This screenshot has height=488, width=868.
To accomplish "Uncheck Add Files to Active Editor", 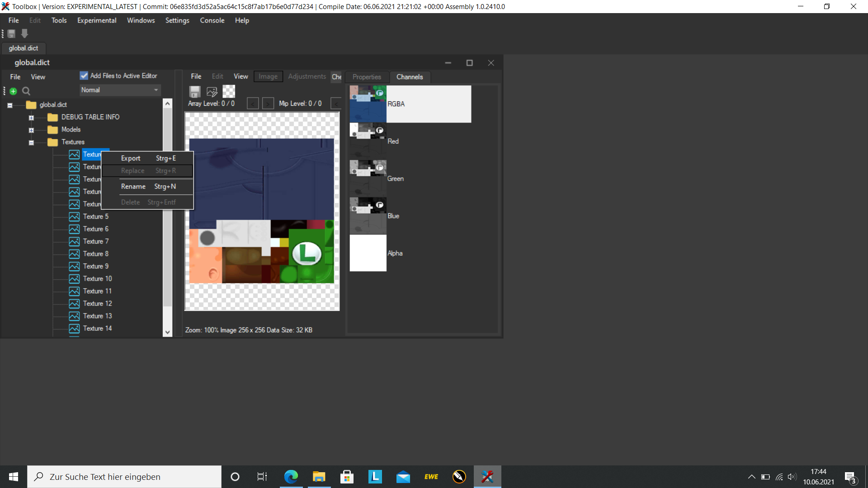I will tap(84, 75).
